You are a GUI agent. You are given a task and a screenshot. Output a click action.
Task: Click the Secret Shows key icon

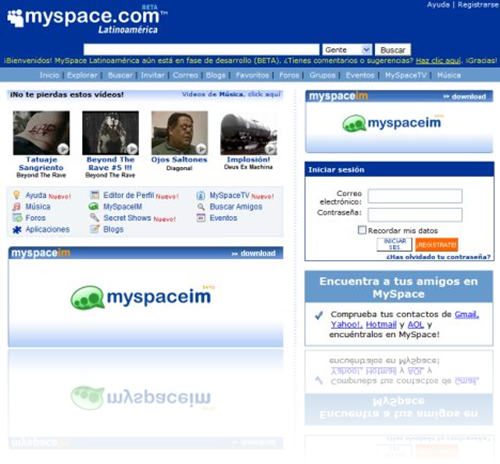pyautogui.click(x=94, y=218)
